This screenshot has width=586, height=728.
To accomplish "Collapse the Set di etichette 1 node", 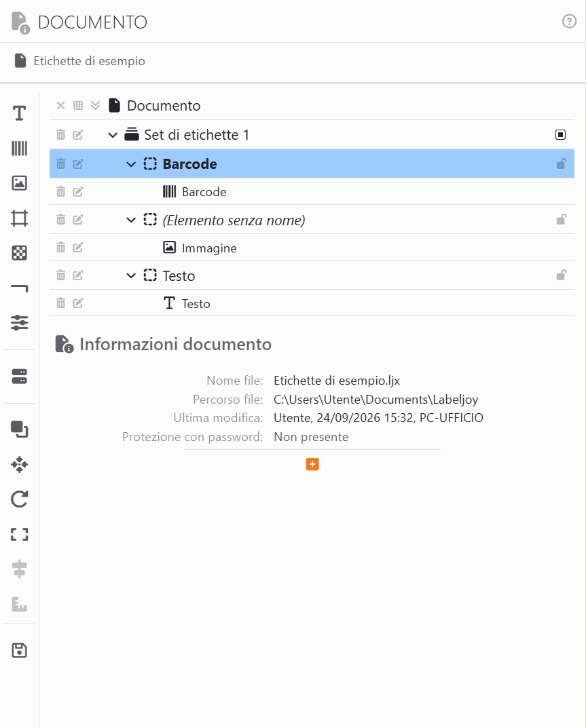I will (113, 135).
